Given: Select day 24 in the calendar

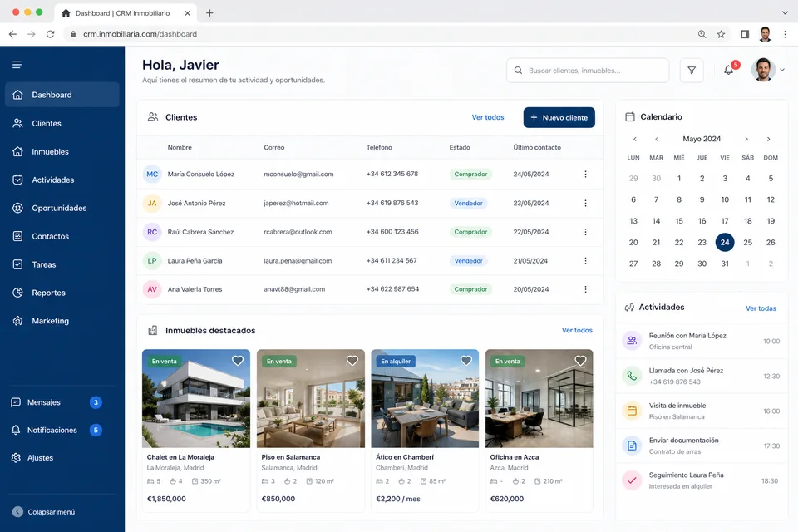Looking at the screenshot, I should [x=725, y=243].
